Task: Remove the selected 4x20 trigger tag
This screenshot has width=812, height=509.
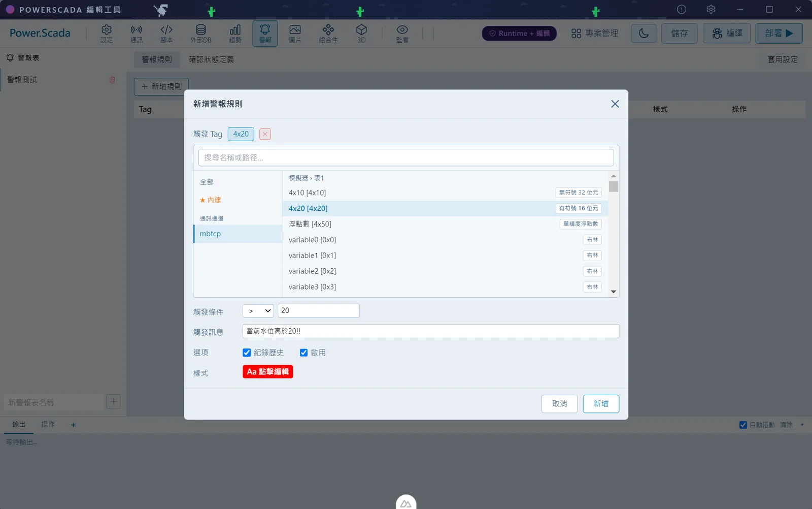Action: point(265,134)
